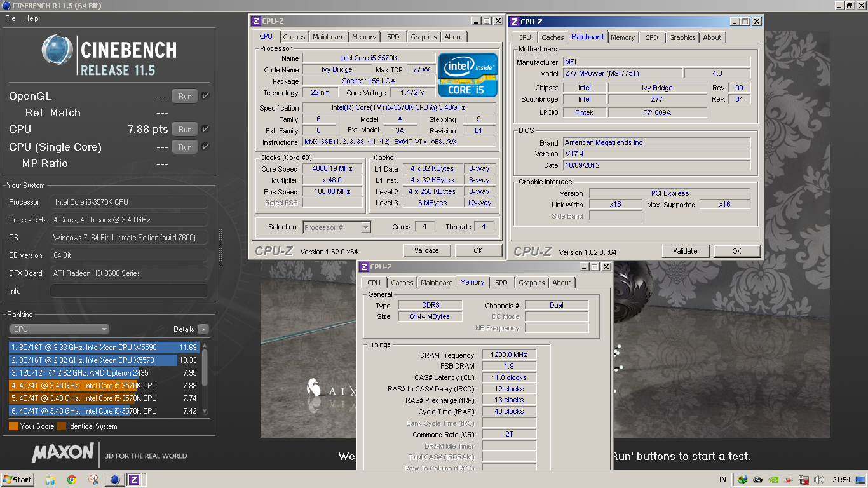Click the Z77 MPower (MS-7751) model field
This screenshot has width=868, height=488.
pyautogui.click(x=623, y=74)
